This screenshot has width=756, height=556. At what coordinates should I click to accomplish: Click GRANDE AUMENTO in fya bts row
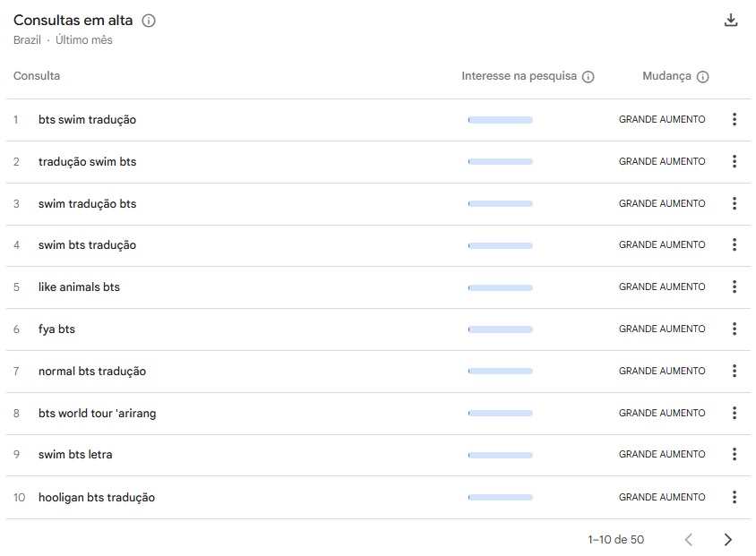(662, 329)
